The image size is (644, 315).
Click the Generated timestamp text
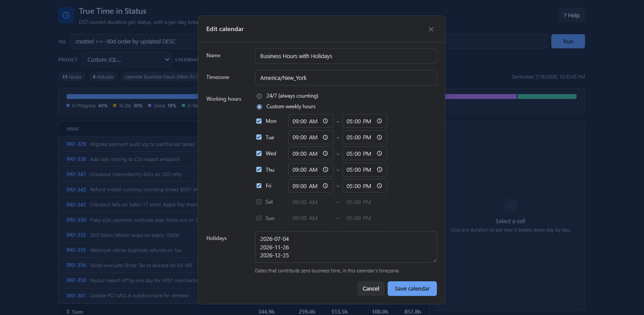coord(548,77)
